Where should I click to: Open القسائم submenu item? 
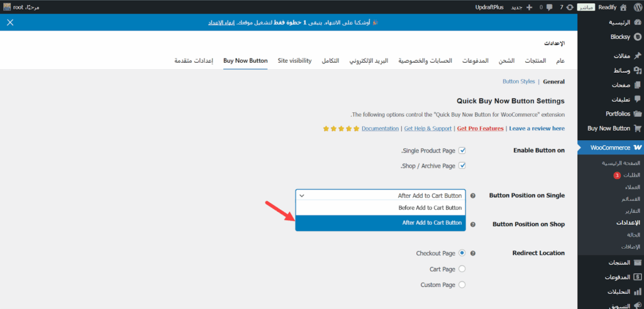[631, 199]
